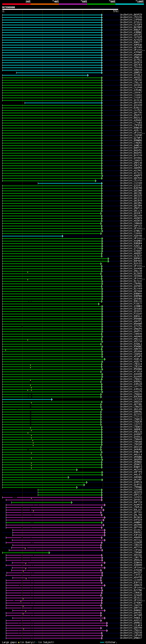Select hit UniRef100_C2AVK0
The height and width of the screenshot is (644, 146).
coord(131,233)
